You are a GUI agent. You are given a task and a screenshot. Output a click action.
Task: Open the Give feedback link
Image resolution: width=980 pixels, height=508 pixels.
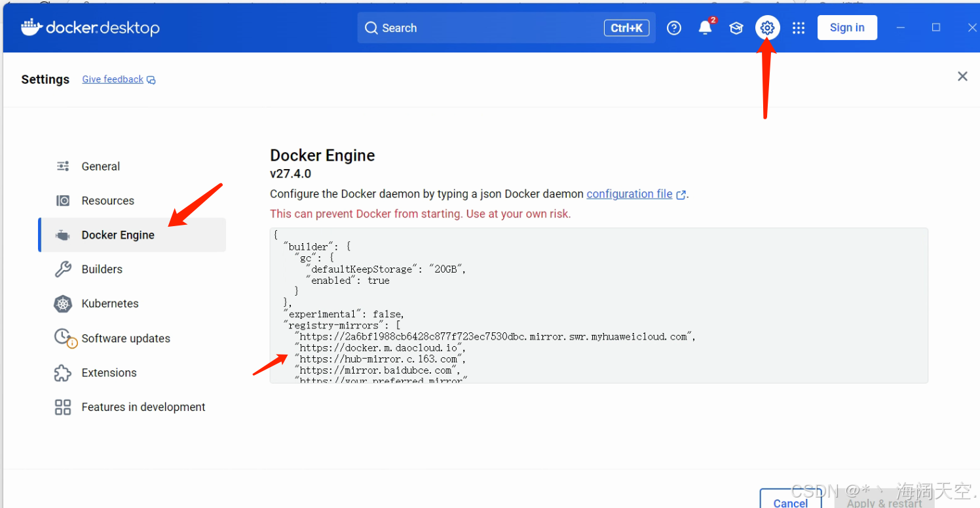click(113, 79)
